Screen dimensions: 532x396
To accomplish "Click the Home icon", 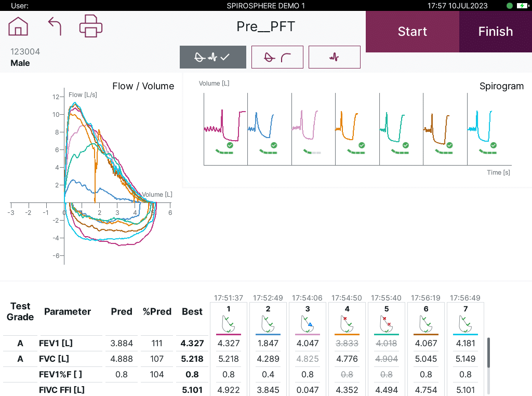I will tap(18, 26).
